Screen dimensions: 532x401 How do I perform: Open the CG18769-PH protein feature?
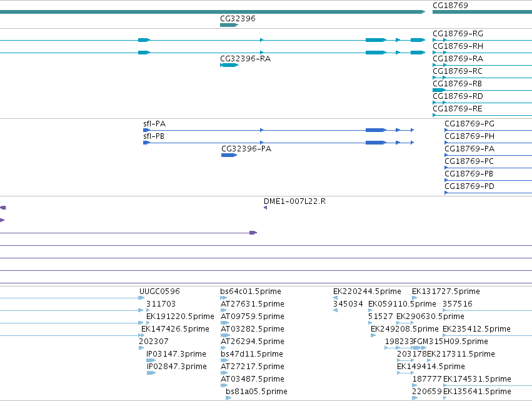point(469,136)
